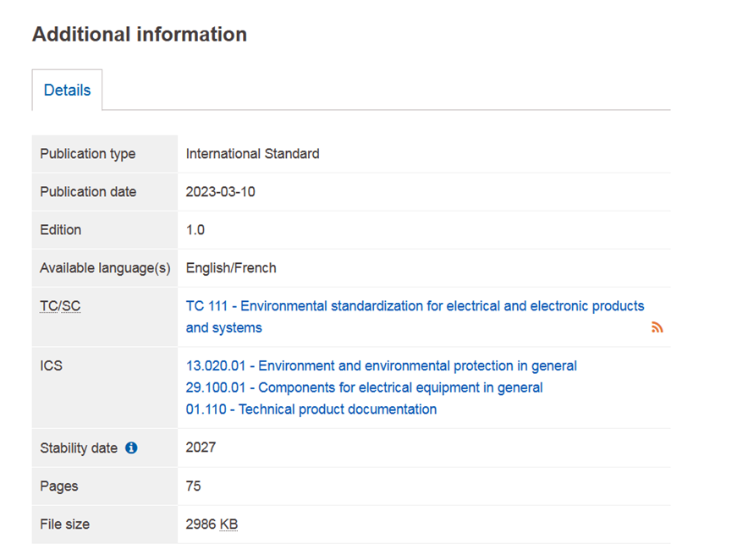
Task: Click the Available language(s) label
Action: click(105, 268)
